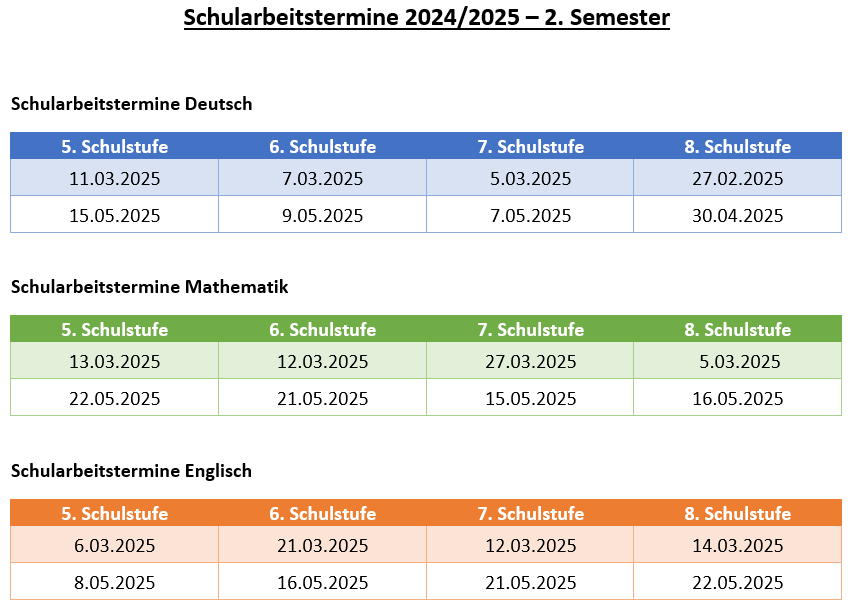The width and height of the screenshot is (851, 607).
Task: Select the Schularbeitstermine Englisch heading
Action: point(131,471)
